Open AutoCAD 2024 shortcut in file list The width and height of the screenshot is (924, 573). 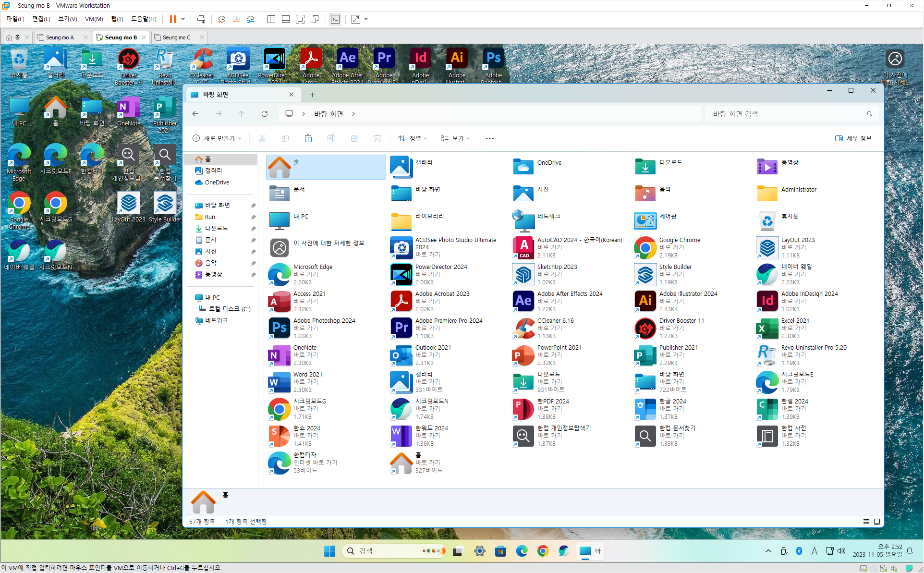(523, 247)
